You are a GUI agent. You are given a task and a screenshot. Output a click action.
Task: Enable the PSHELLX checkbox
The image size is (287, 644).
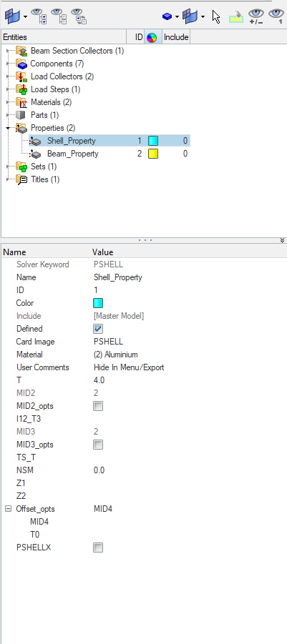click(x=98, y=548)
